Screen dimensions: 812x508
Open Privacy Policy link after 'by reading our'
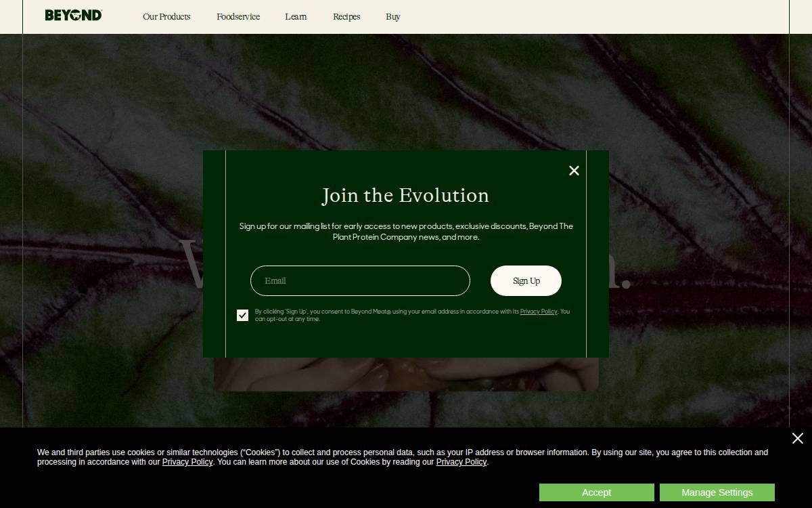[x=461, y=462]
